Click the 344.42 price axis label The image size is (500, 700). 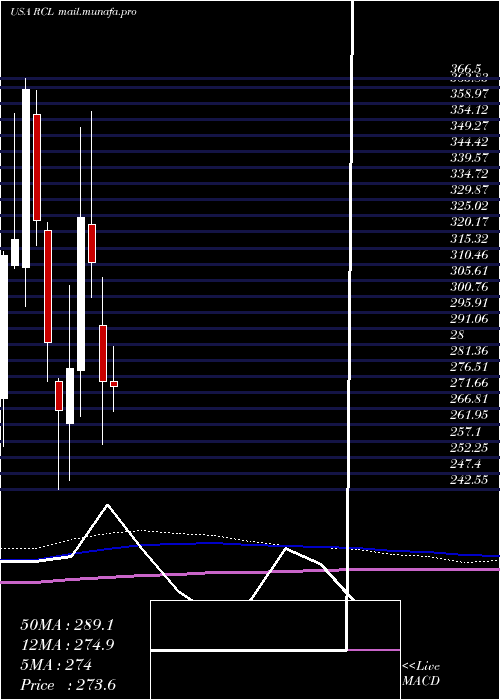469,142
